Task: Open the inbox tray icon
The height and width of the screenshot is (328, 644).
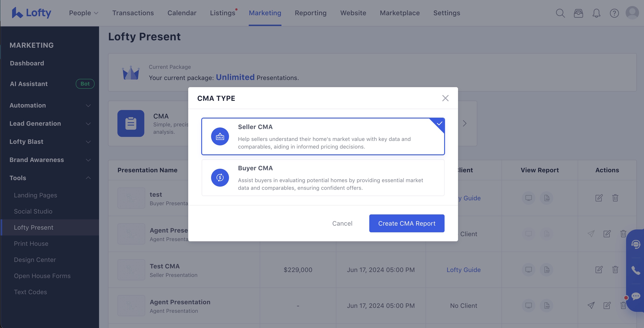Action: click(578, 13)
